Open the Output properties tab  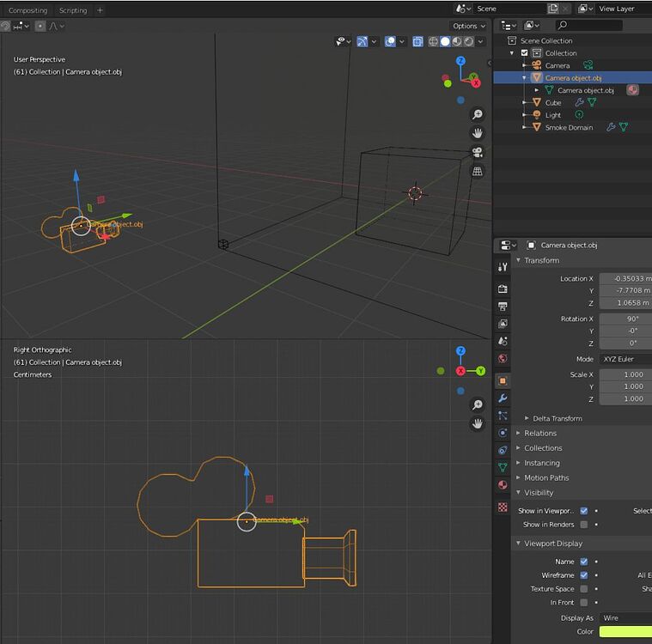(503, 307)
